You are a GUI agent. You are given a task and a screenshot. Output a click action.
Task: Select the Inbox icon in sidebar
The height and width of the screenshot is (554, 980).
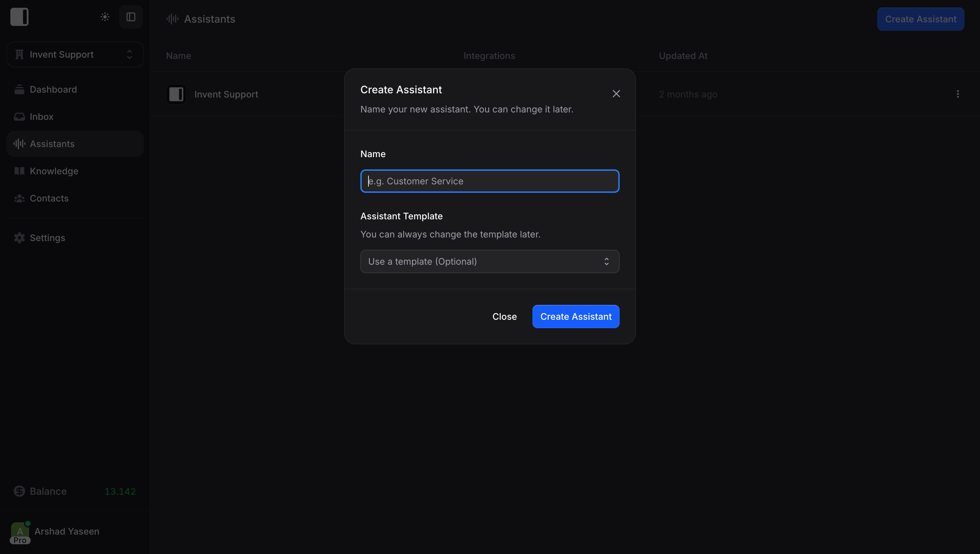[19, 116]
